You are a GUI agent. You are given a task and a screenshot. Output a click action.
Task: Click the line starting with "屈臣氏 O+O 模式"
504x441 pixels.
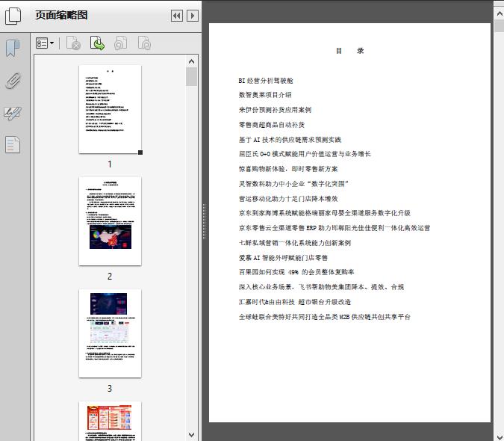pyautogui.click(x=305, y=154)
